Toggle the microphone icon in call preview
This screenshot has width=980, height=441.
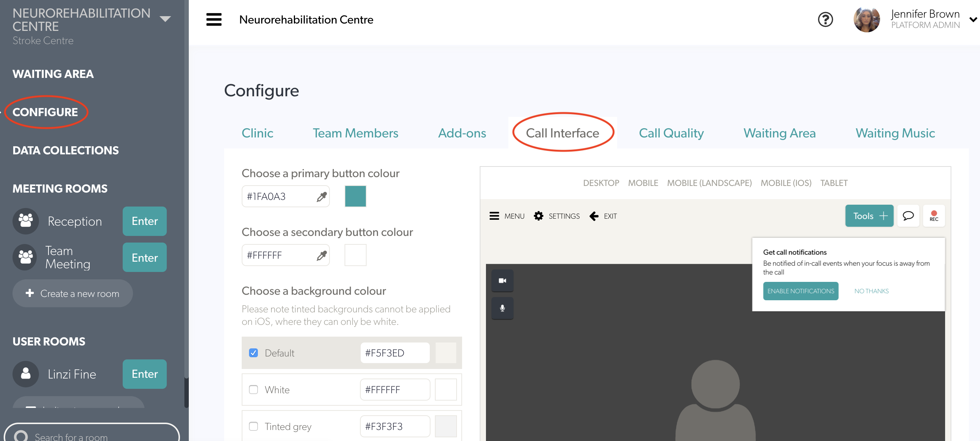coord(502,308)
